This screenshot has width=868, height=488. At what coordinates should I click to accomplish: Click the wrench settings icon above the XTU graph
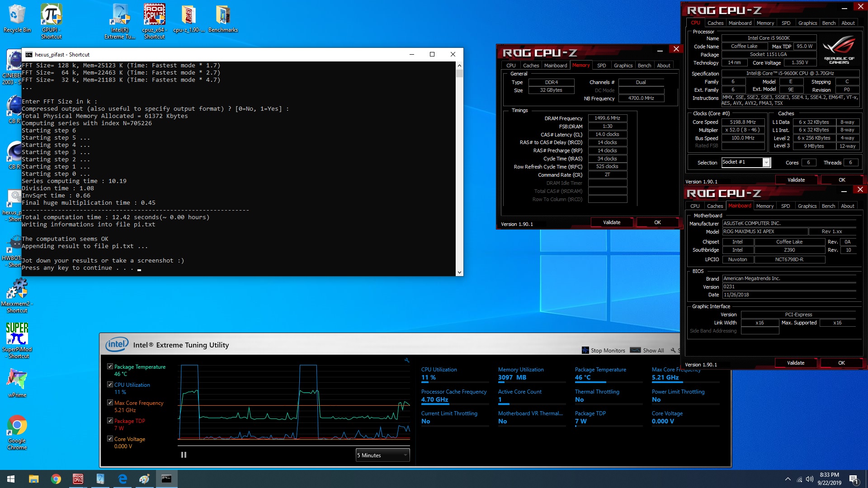407,360
